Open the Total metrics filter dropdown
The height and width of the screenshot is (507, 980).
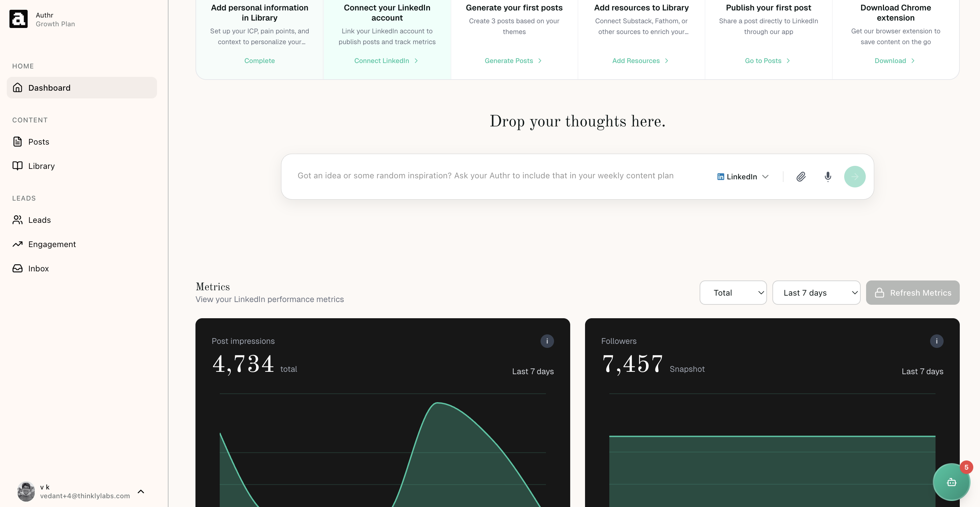[x=733, y=292]
